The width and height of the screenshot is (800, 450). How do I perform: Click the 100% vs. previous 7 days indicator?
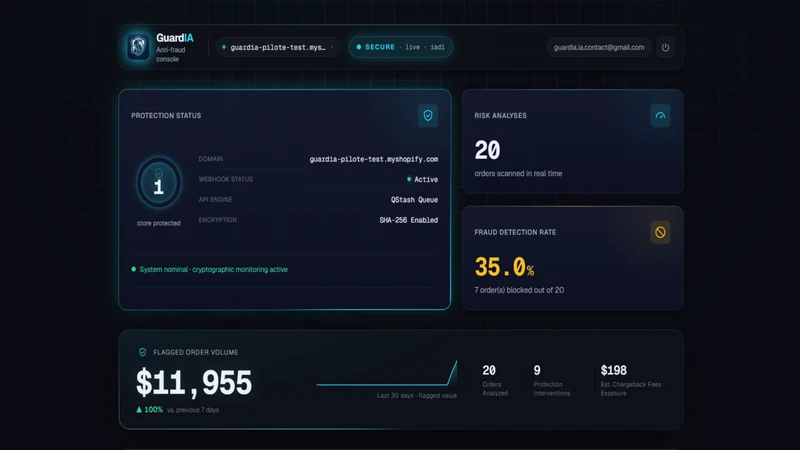(178, 410)
